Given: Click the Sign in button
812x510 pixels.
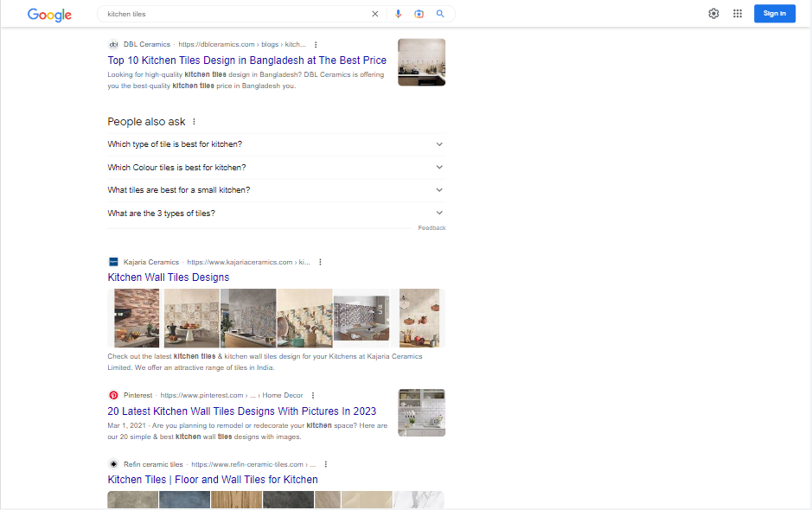Looking at the screenshot, I should coord(774,13).
